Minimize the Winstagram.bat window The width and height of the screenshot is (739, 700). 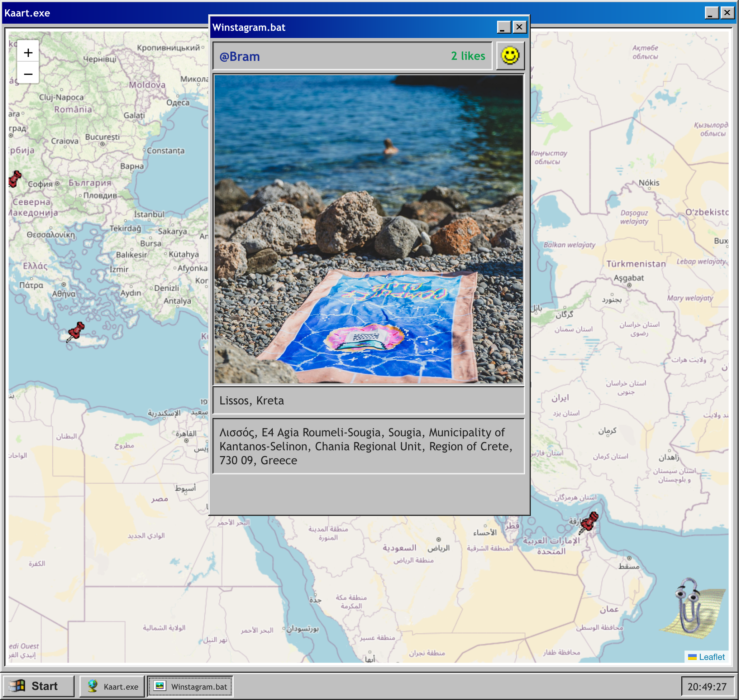(503, 27)
